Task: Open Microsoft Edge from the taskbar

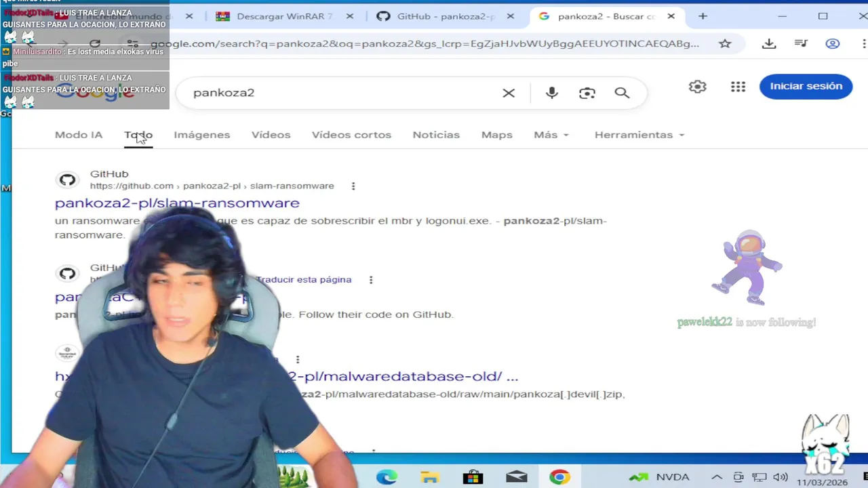Action: point(387,477)
